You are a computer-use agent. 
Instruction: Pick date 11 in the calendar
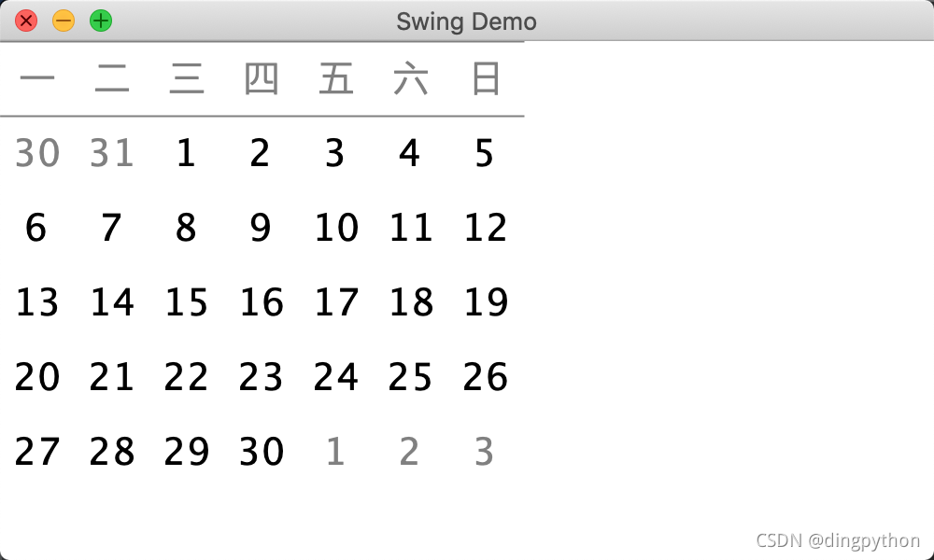point(411,228)
